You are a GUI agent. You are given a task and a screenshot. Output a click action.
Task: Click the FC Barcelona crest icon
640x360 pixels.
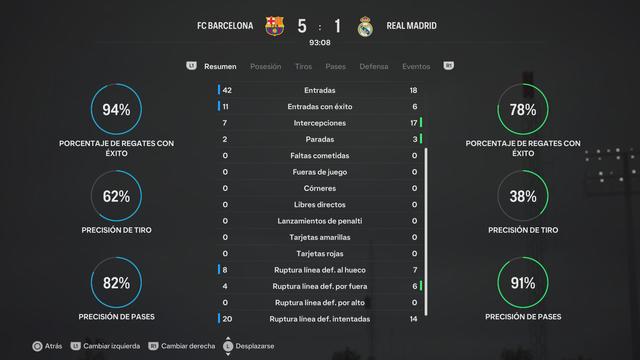coord(274,26)
